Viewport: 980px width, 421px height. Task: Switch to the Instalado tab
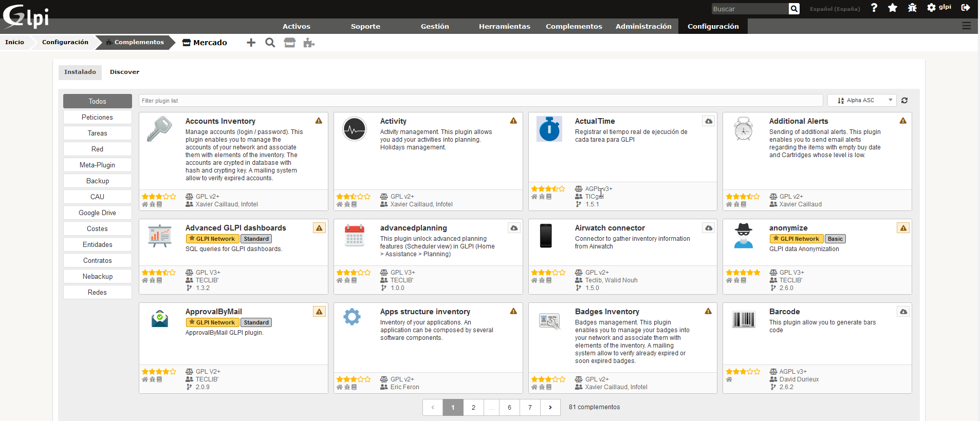[x=80, y=72]
